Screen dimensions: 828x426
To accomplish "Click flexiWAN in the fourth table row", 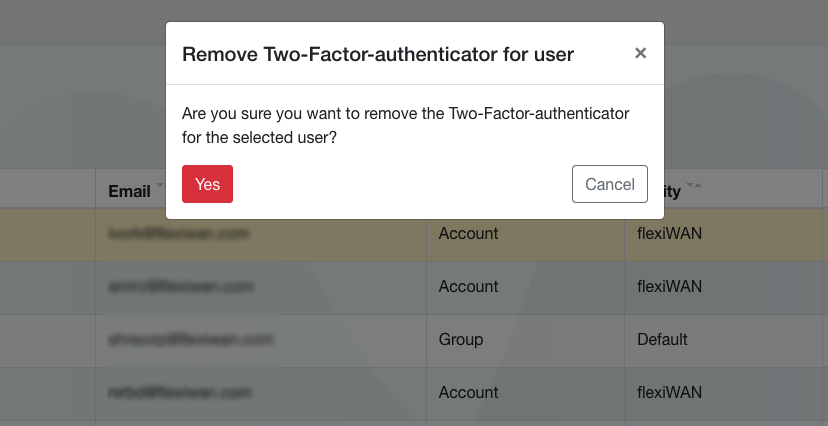I will 669,393.
